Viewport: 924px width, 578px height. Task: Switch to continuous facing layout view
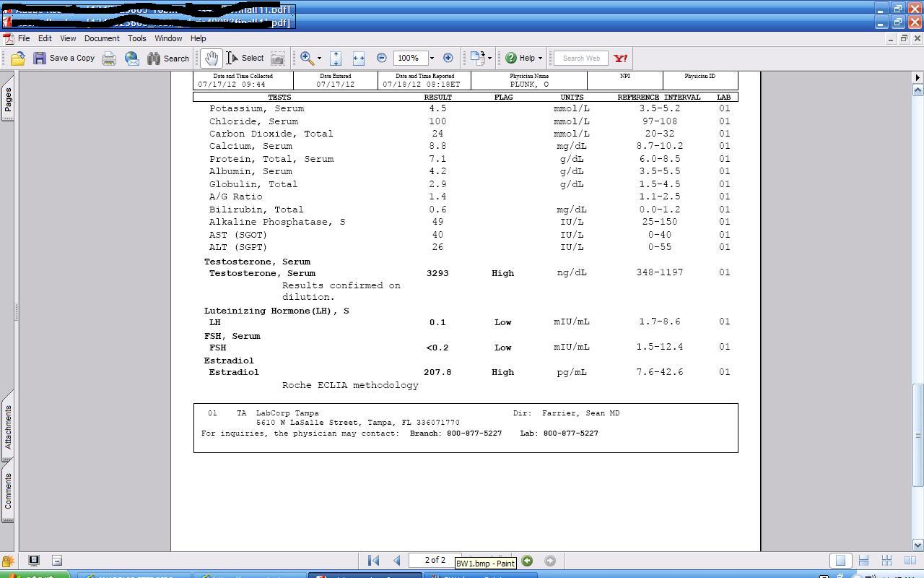point(910,561)
